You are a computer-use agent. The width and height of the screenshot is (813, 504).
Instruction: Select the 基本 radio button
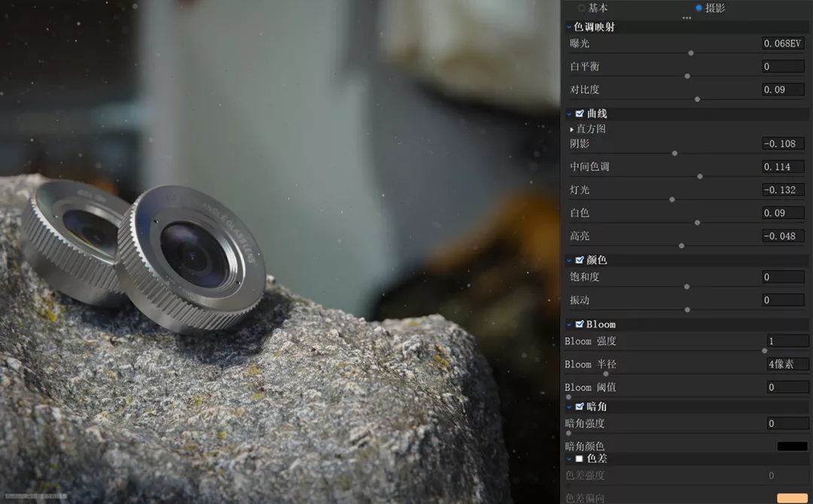tap(582, 8)
